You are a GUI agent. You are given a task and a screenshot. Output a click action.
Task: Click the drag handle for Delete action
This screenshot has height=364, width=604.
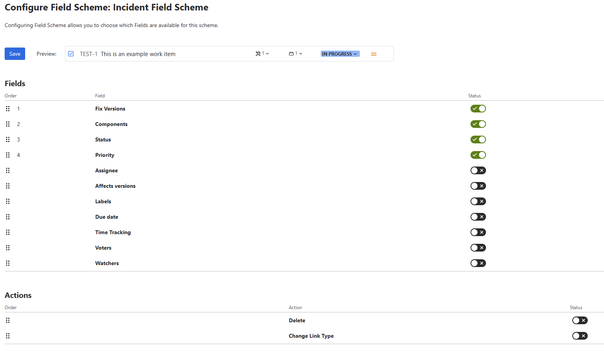8,320
